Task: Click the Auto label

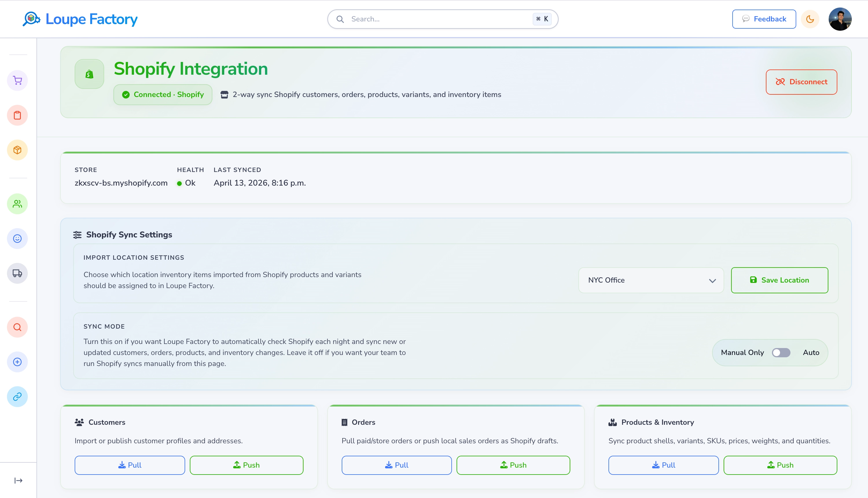Action: [x=811, y=353]
